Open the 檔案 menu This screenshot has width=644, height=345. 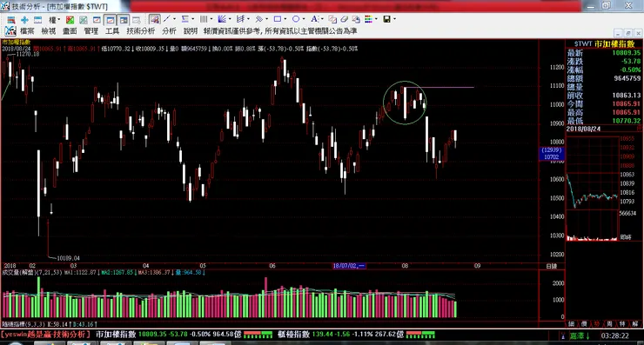click(x=27, y=30)
